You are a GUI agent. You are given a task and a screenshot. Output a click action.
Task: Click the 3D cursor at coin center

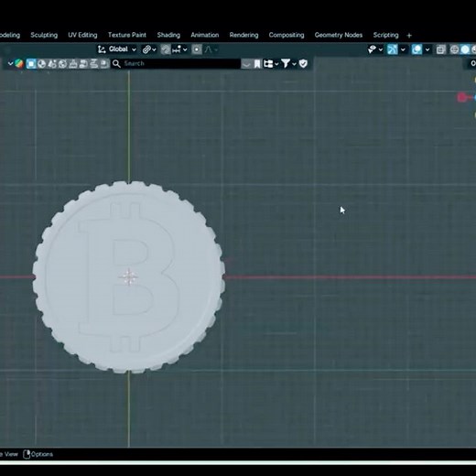(129, 276)
